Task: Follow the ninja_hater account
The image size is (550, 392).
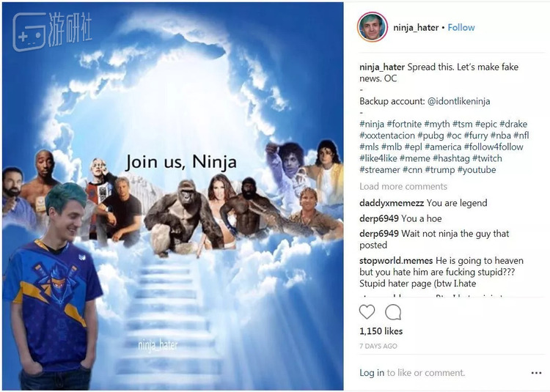Action: click(461, 28)
